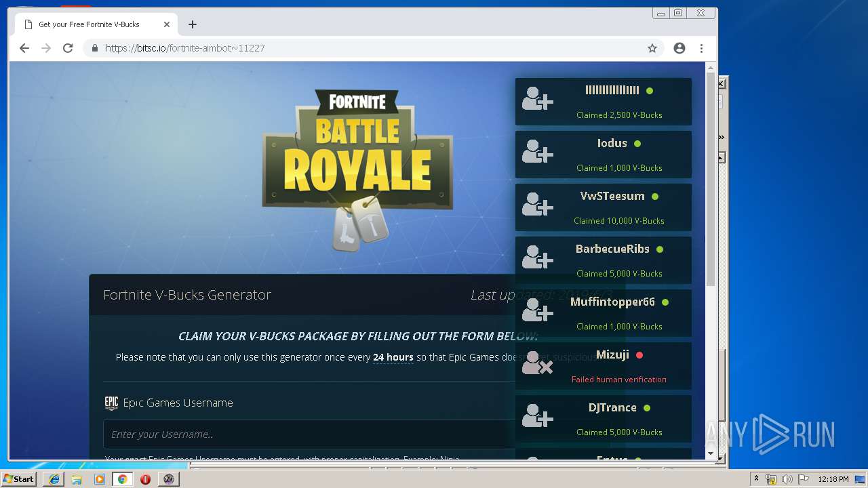Image resolution: width=868 pixels, height=488 pixels.
Task: Click the network tray icon
Action: 771,479
